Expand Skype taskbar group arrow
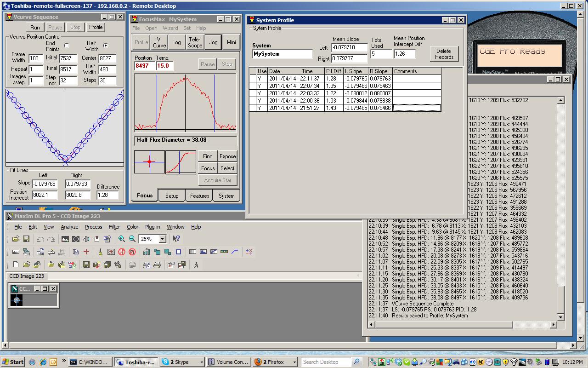This screenshot has width=588, height=368. pyautogui.click(x=201, y=362)
